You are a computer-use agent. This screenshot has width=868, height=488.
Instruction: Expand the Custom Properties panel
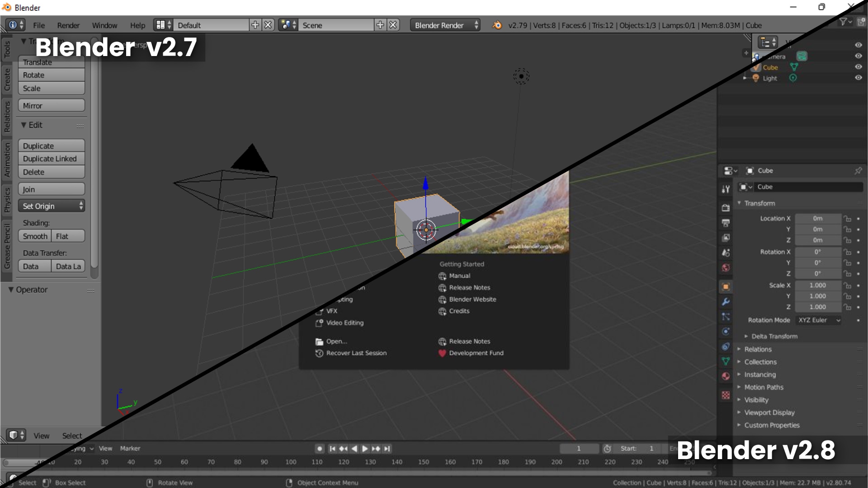point(769,425)
